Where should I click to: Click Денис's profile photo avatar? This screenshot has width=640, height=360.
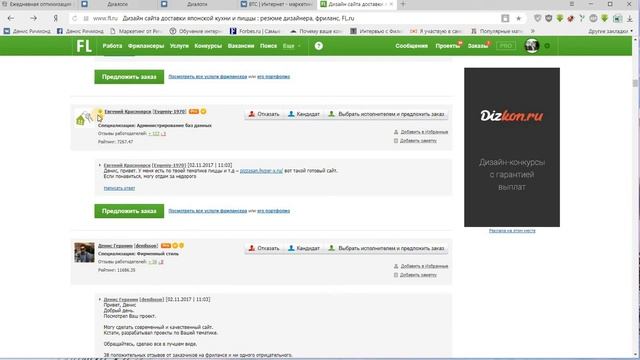pos(84,252)
